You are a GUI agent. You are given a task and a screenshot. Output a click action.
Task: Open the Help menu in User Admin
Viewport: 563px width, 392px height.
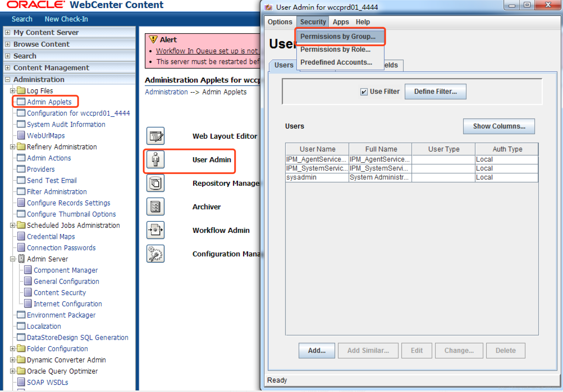point(363,22)
